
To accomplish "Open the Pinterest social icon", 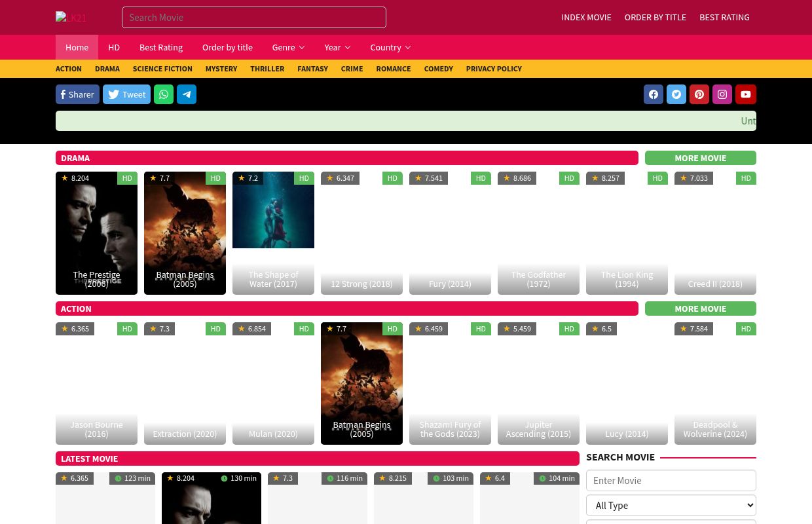I will pos(699,94).
